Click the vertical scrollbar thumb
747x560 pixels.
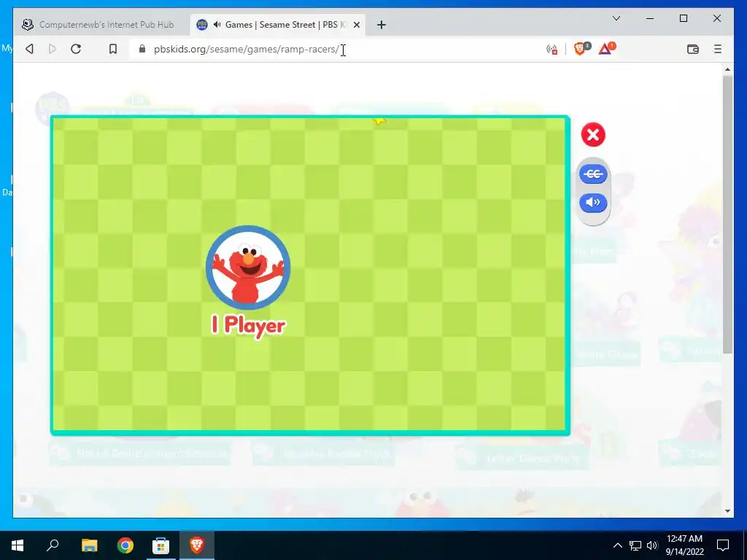pyautogui.click(x=727, y=214)
